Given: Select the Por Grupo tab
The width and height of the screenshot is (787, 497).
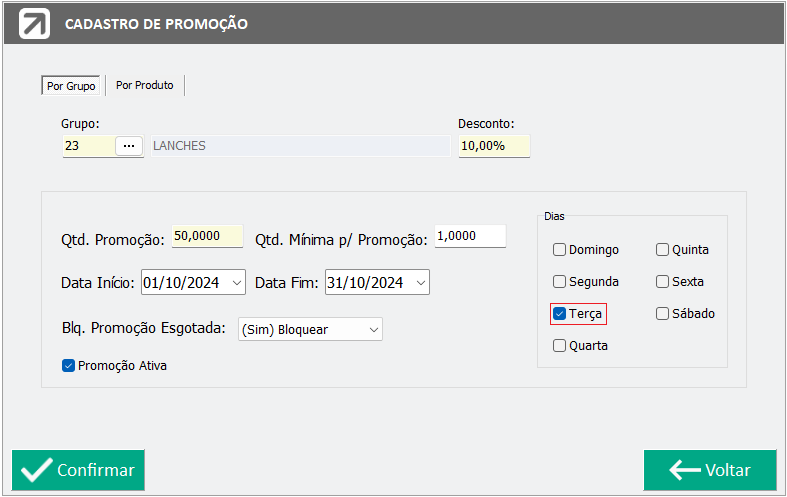Looking at the screenshot, I should click(x=71, y=86).
